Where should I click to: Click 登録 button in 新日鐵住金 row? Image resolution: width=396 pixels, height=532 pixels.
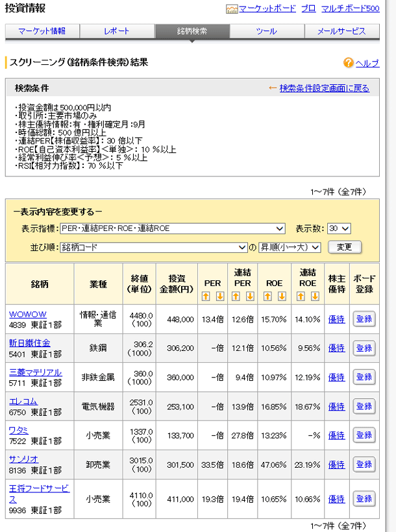364,348
